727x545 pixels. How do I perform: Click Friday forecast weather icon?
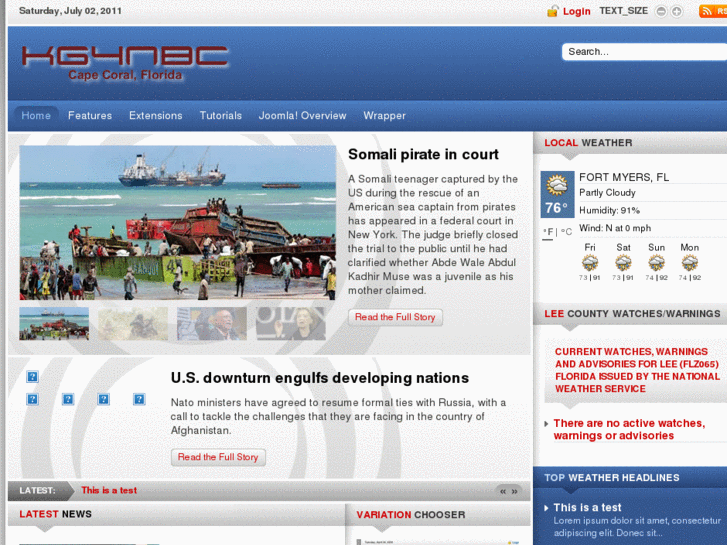[590, 263]
